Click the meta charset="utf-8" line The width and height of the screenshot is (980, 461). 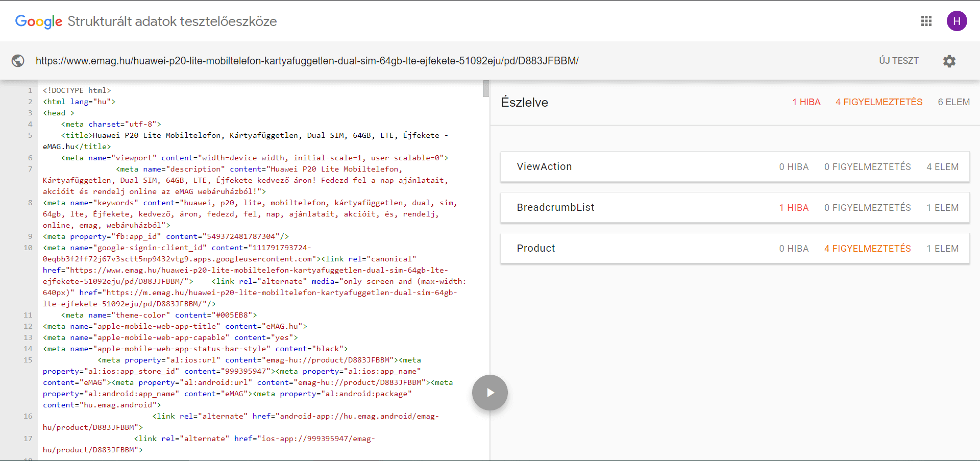coord(111,124)
